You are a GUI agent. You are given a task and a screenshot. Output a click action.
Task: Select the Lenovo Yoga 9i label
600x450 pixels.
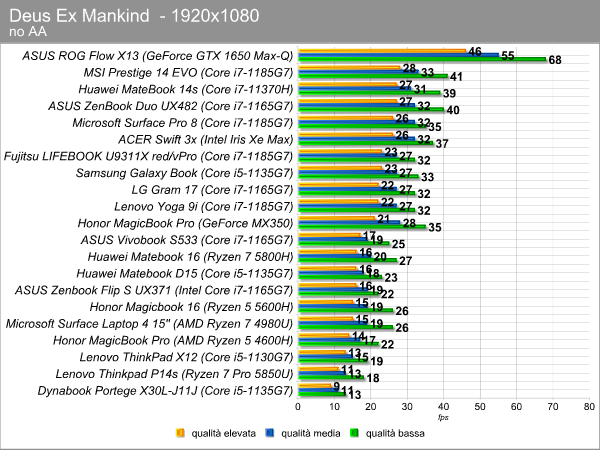coord(204,207)
